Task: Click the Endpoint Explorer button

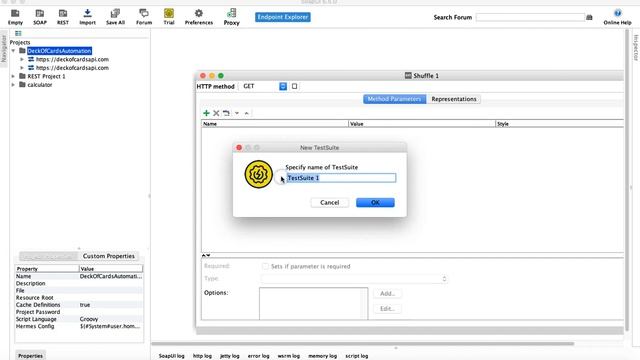Action: point(283,17)
